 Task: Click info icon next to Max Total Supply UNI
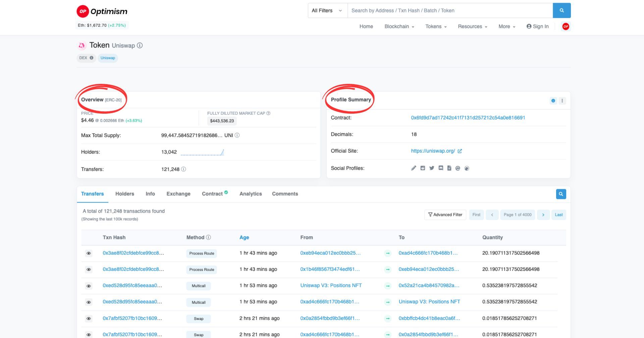(x=237, y=135)
